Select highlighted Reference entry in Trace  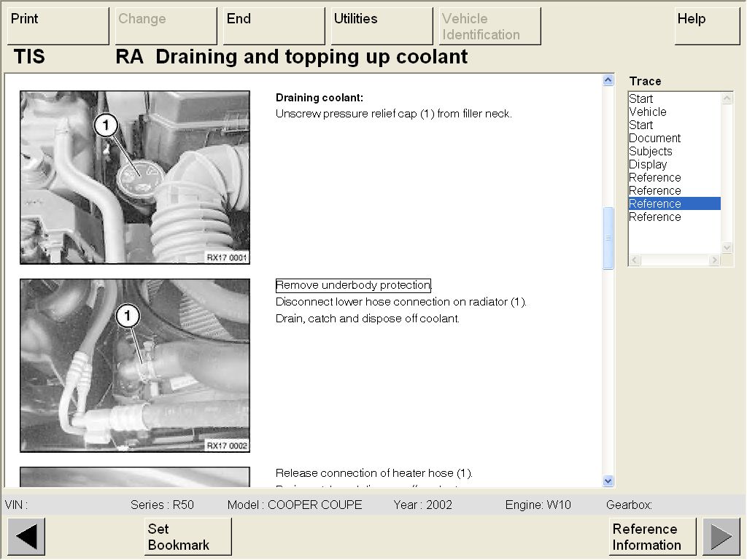coord(675,204)
